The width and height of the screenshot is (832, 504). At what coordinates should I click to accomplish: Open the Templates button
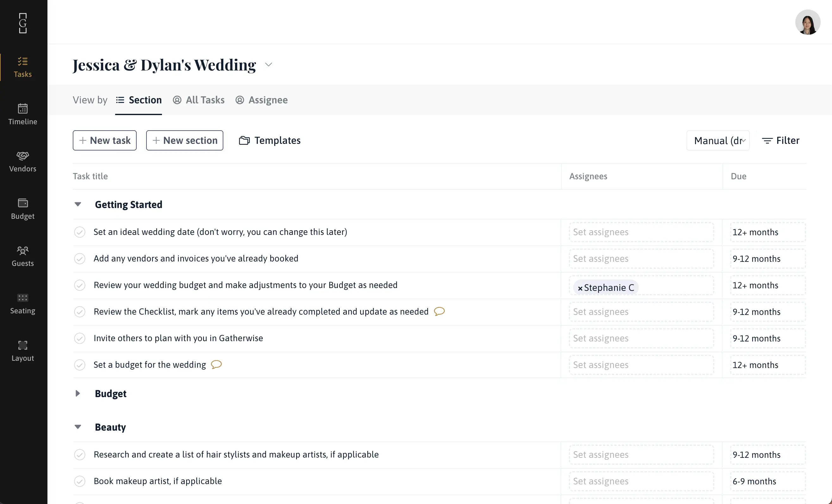270,140
